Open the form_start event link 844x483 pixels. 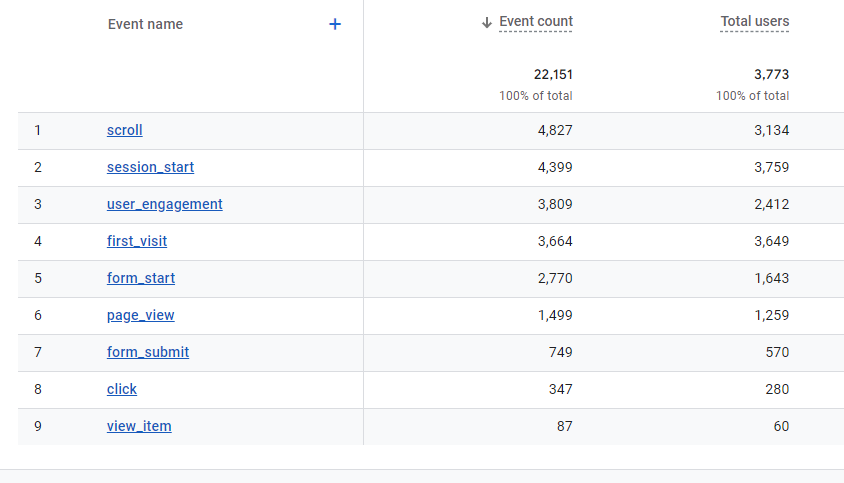140,278
